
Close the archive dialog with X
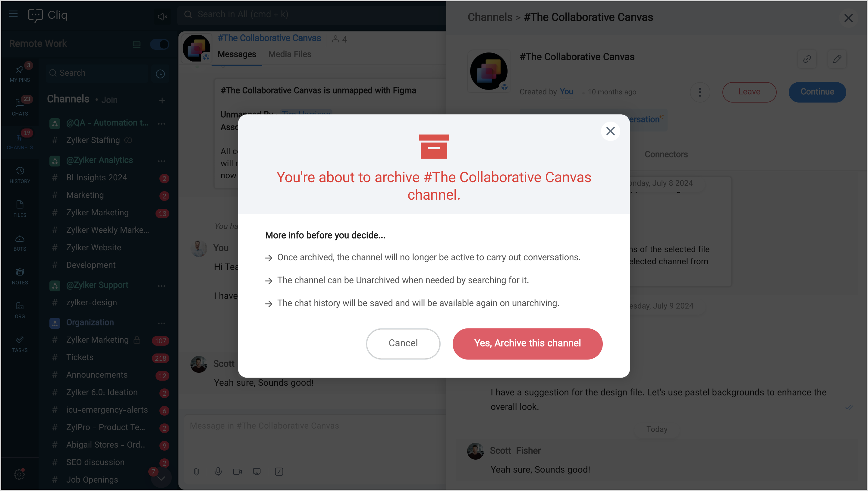point(610,131)
